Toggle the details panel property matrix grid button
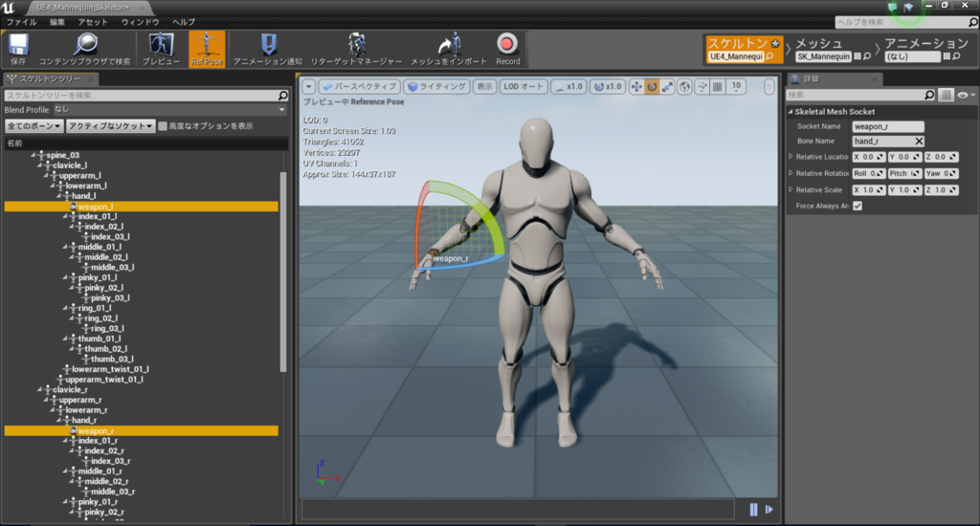Viewport: 980px width, 526px height. [947, 95]
